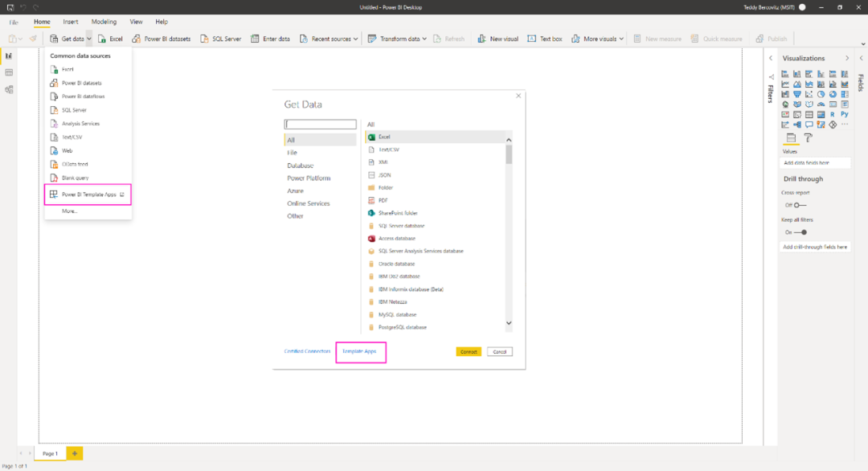The image size is (868, 471).
Task: Open the Template Apps link
Action: (x=359, y=351)
